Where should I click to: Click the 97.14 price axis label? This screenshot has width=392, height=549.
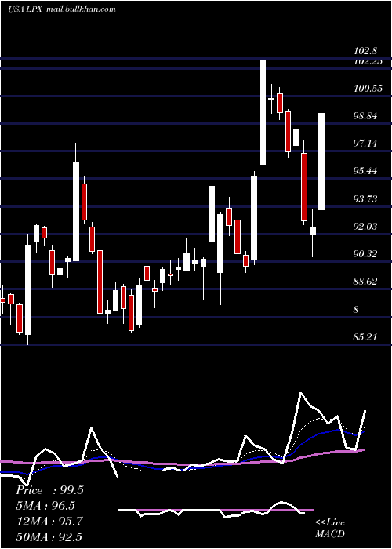pyautogui.click(x=365, y=144)
